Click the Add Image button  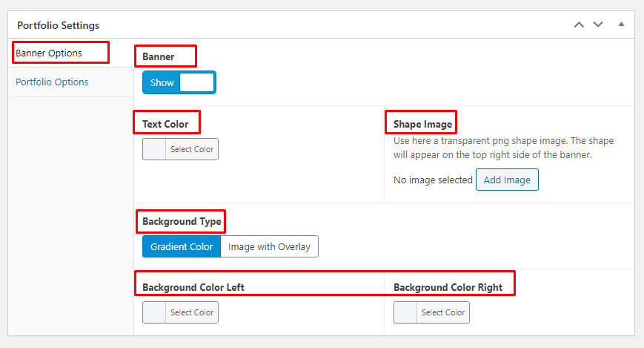[x=507, y=180]
